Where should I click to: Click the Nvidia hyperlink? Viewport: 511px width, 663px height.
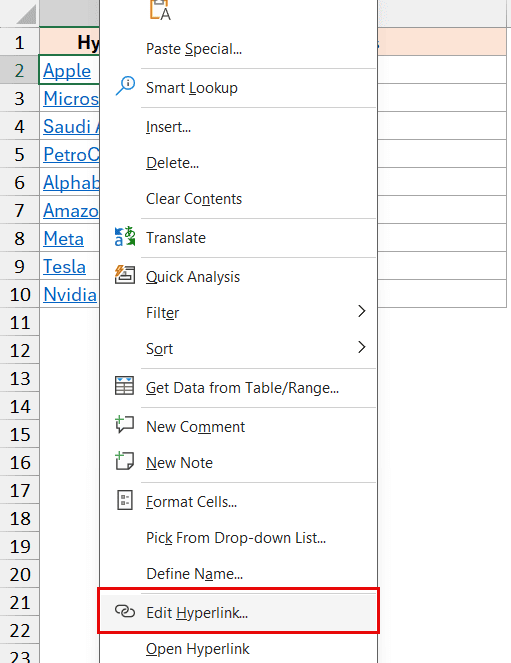(x=70, y=294)
